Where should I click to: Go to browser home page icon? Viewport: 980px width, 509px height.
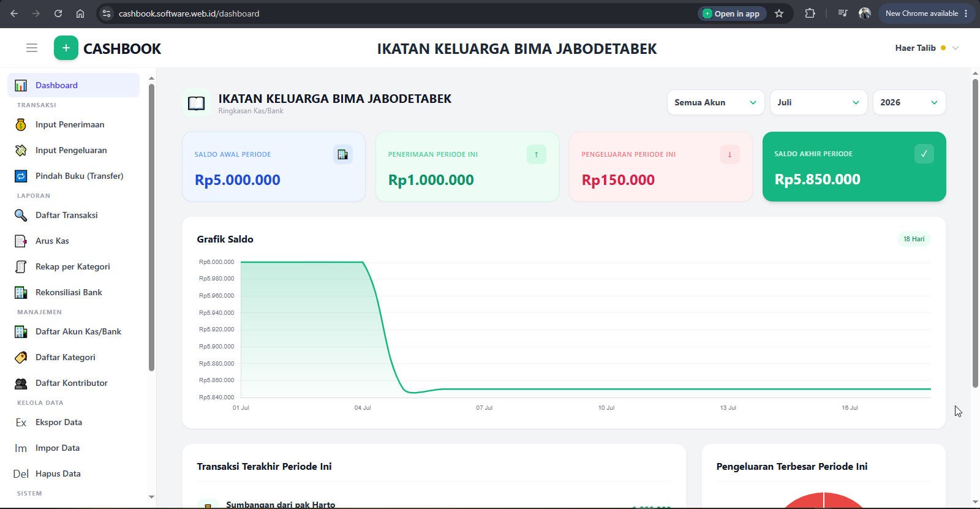point(80,13)
